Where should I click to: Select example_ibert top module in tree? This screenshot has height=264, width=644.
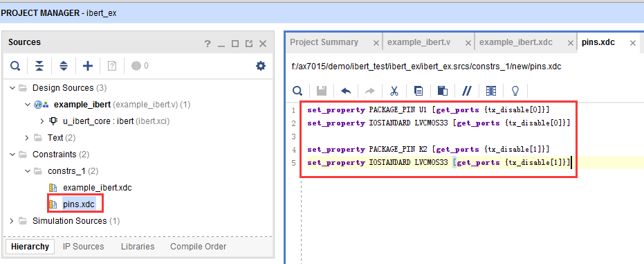tap(82, 105)
